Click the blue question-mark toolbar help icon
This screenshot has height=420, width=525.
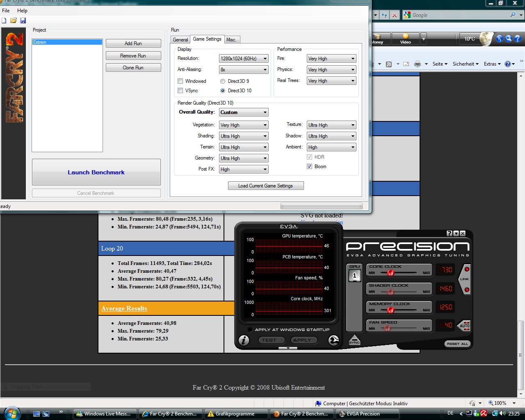(x=518, y=39)
